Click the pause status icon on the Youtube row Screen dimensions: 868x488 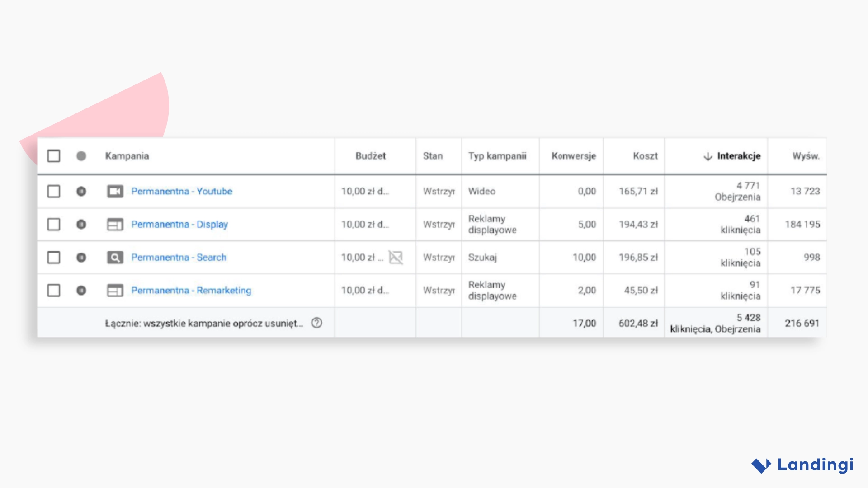(x=81, y=191)
